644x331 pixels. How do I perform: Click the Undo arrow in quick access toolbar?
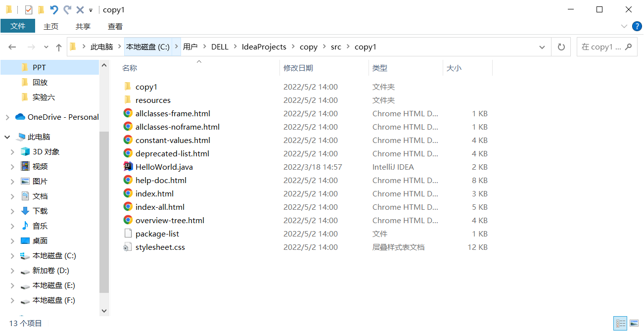click(54, 10)
